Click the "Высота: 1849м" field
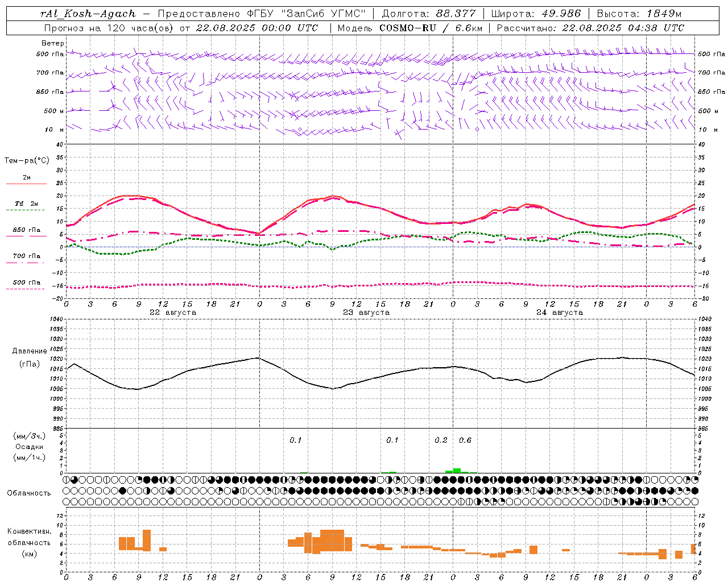The width and height of the screenshot is (728, 582). (x=639, y=14)
